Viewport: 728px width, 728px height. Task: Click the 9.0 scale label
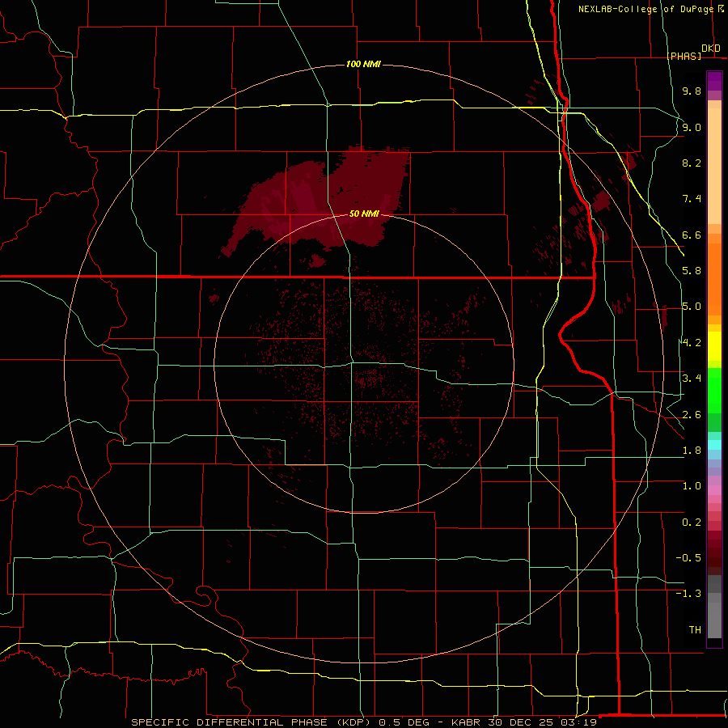click(x=692, y=127)
